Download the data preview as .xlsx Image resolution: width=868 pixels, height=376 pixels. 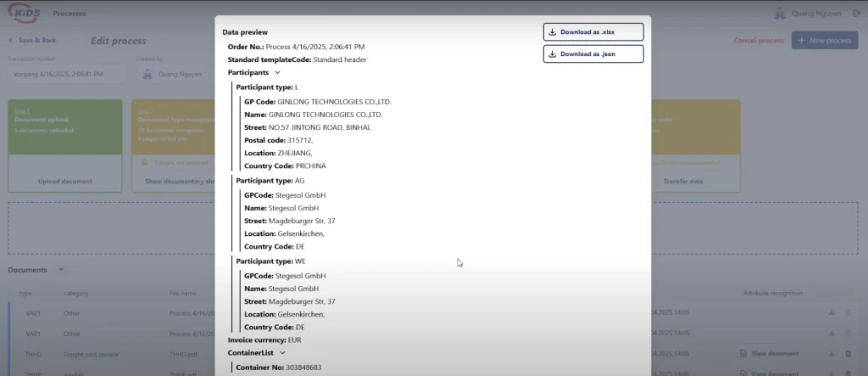pyautogui.click(x=593, y=32)
